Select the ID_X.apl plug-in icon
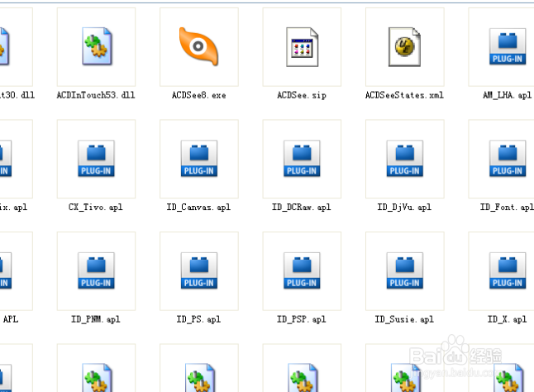The height and width of the screenshot is (392, 534). 508,270
